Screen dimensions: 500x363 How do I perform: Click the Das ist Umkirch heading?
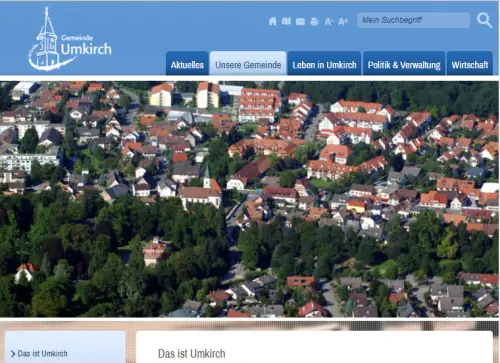(192, 354)
